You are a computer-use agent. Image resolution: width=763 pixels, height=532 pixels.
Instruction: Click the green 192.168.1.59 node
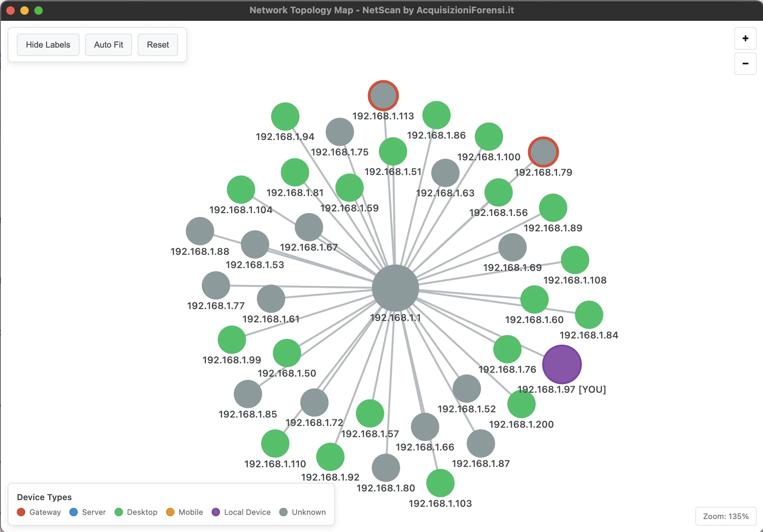pos(350,188)
